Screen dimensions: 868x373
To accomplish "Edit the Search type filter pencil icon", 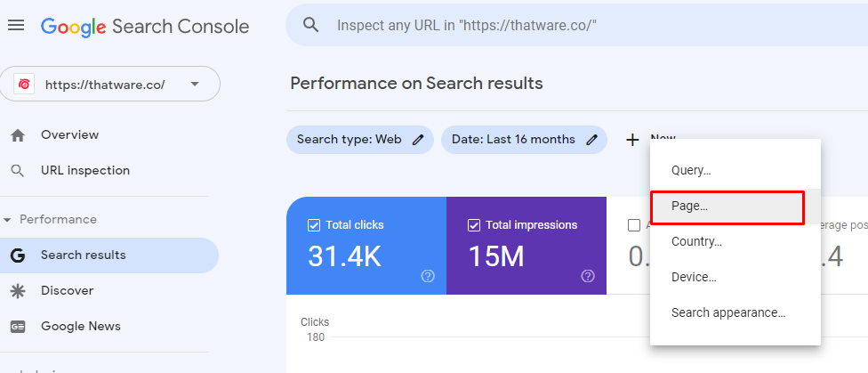I will point(418,140).
